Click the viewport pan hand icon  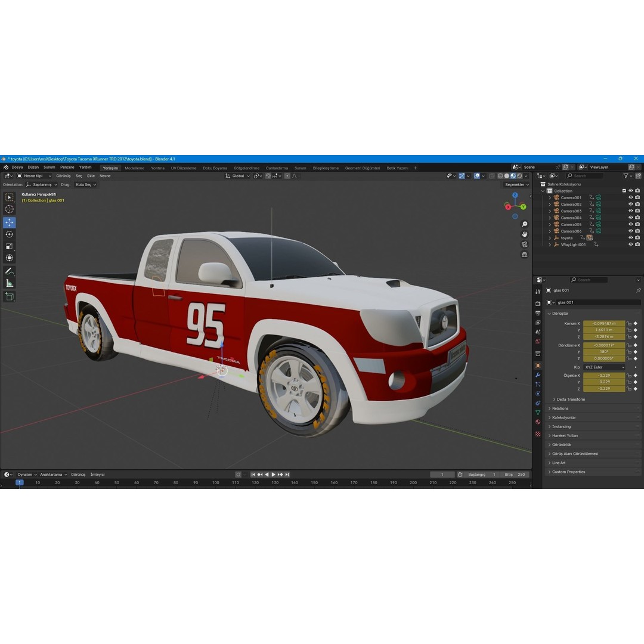click(525, 234)
